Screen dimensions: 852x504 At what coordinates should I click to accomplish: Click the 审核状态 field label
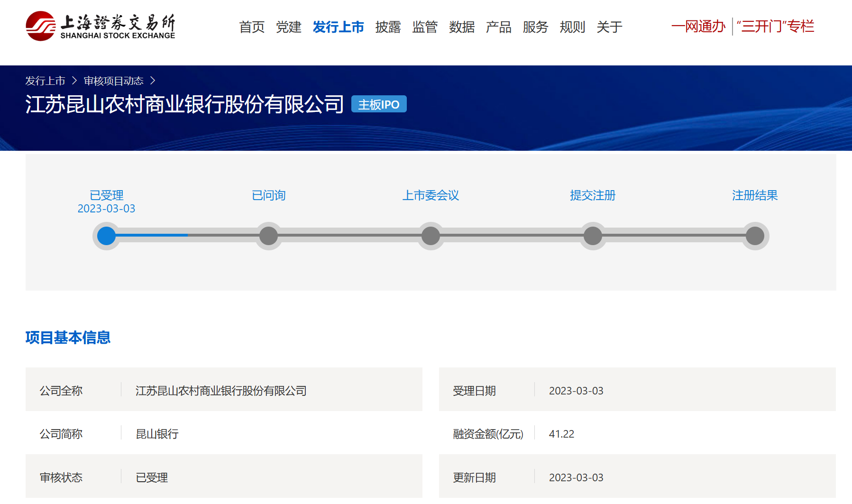(61, 477)
